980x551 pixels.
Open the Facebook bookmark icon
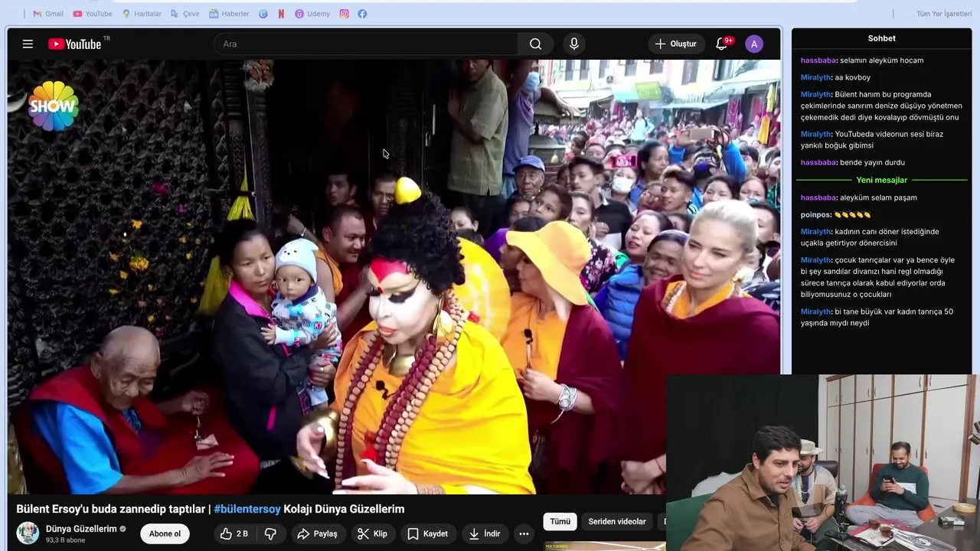(362, 14)
